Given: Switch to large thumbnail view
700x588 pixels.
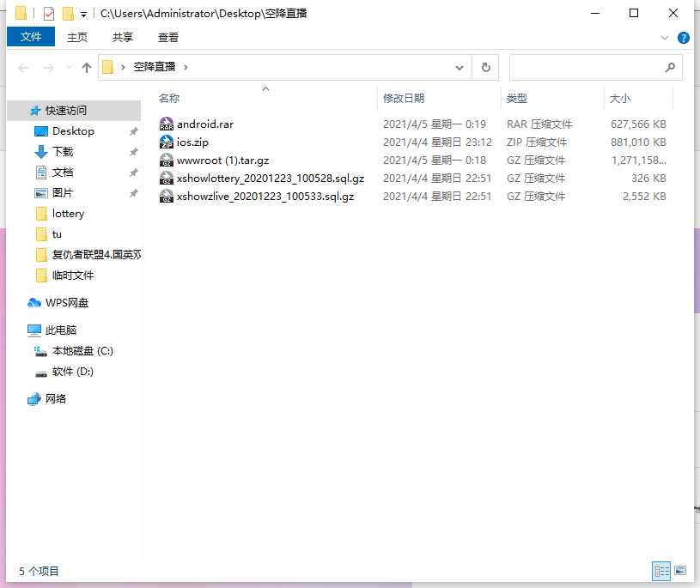Looking at the screenshot, I should tap(680, 571).
